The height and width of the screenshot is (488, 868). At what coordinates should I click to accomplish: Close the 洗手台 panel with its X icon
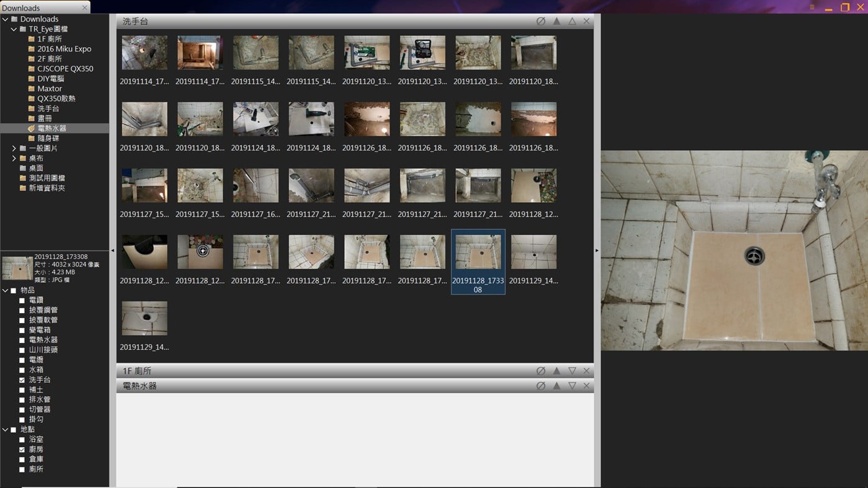coord(586,21)
